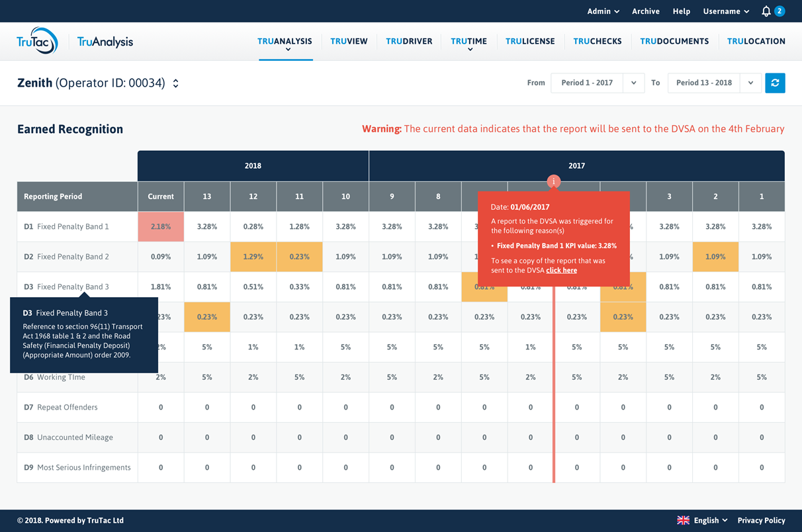Select the TRUCHECKS tab
The image size is (802, 532).
coord(598,41)
